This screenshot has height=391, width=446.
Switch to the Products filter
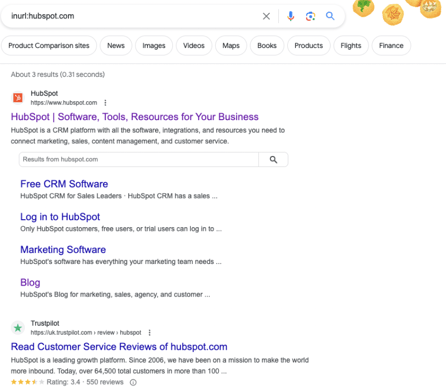coord(309,46)
